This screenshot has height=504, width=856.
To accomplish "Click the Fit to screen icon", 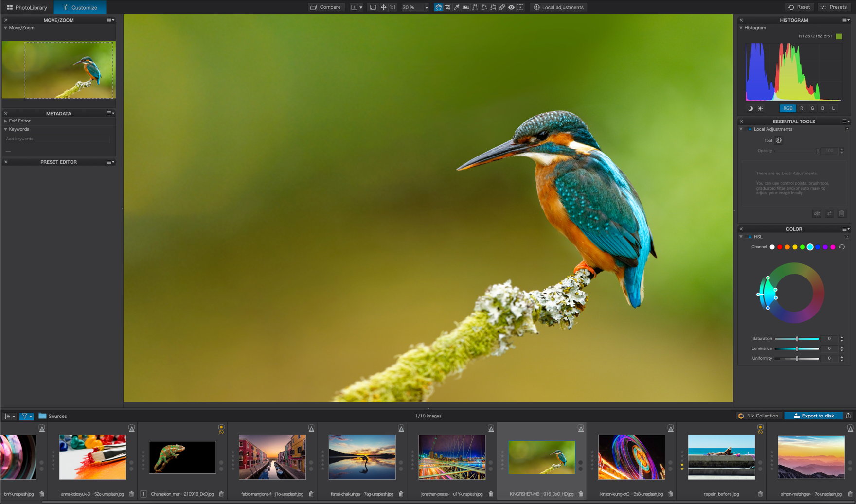I will pos(373,7).
